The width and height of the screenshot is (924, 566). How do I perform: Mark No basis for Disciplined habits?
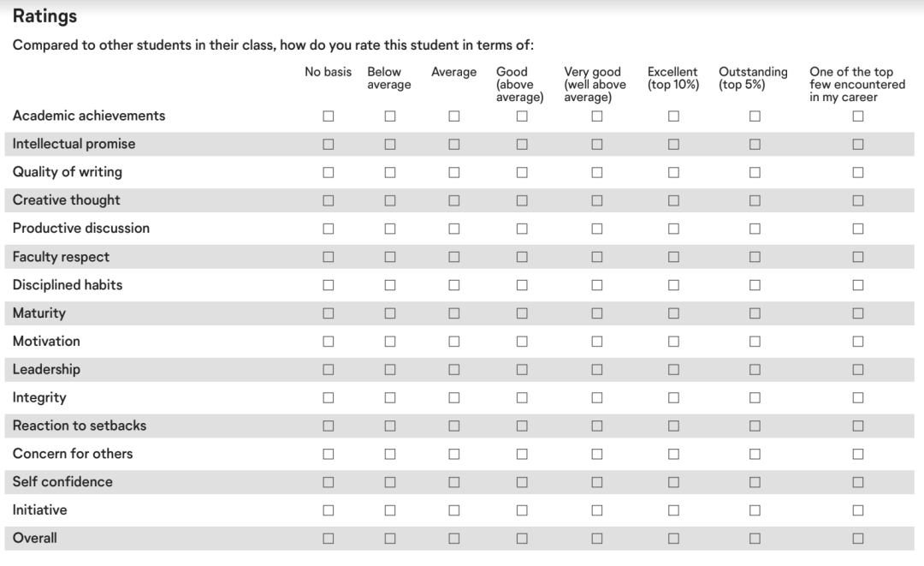pyautogui.click(x=328, y=285)
